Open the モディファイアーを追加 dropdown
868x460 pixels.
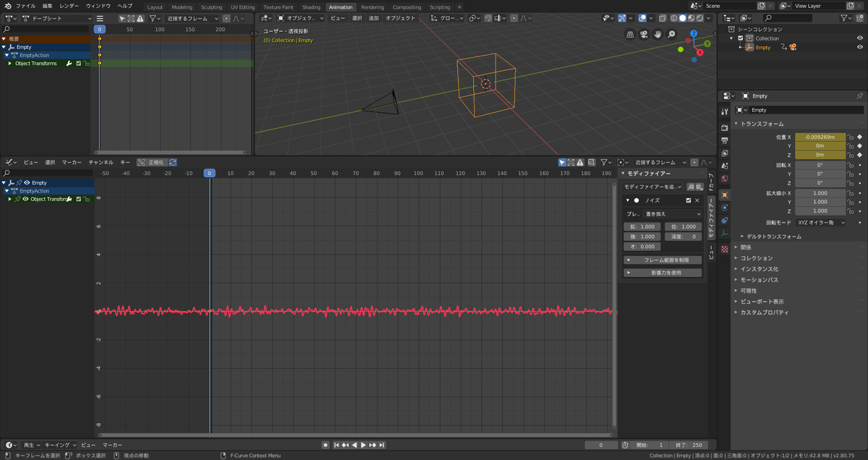(653, 187)
